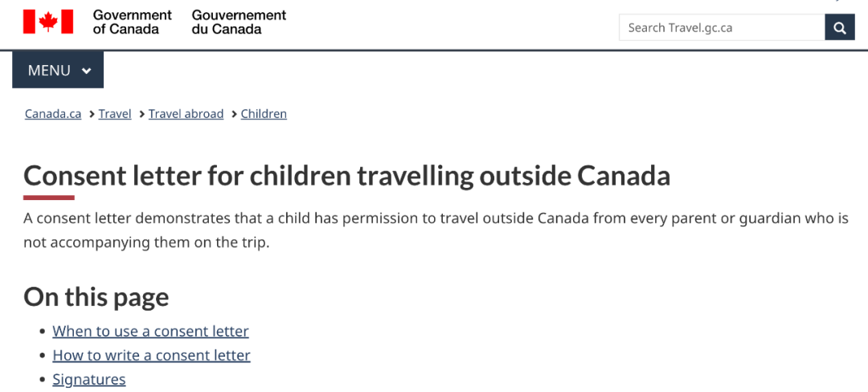868x392 pixels.
Task: Navigate to Travel abroad breadcrumb
Action: pos(186,114)
